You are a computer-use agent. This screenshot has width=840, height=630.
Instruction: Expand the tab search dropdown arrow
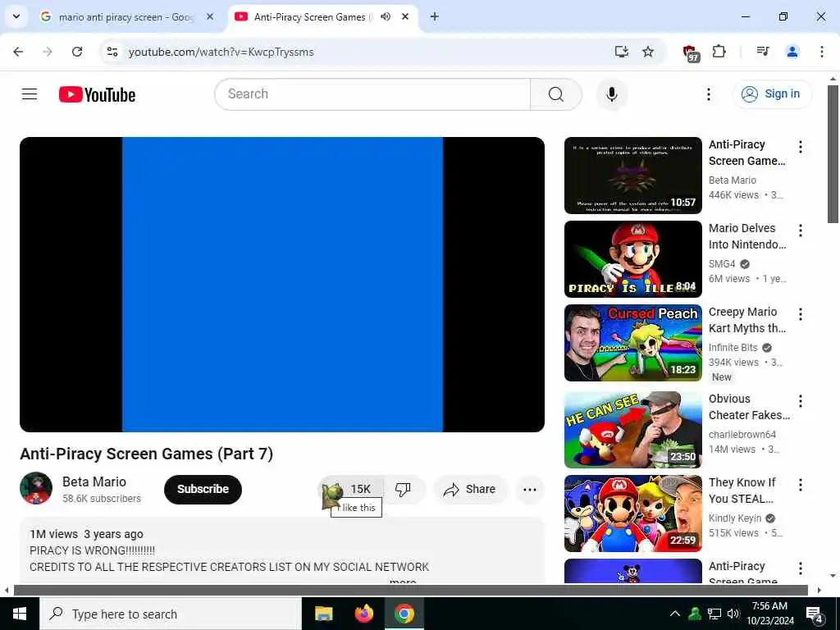[16, 16]
